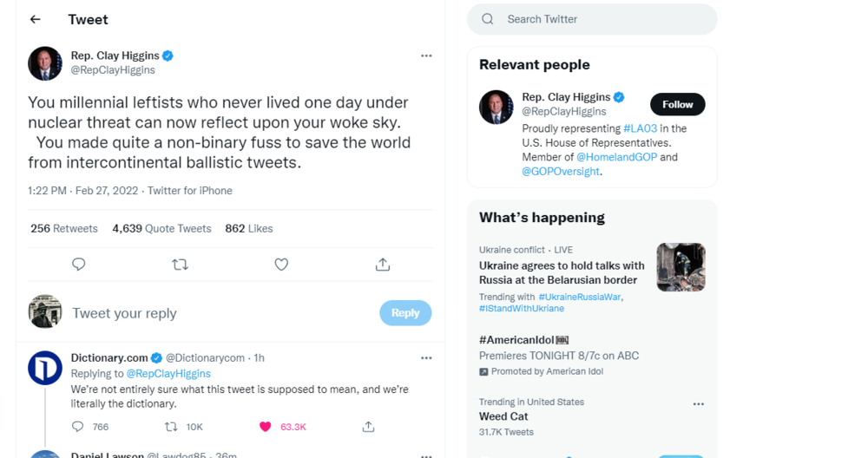Viewport: 868px width, 458px height.
Task: Retweet the Dictionary.com reply
Action: coord(171,427)
